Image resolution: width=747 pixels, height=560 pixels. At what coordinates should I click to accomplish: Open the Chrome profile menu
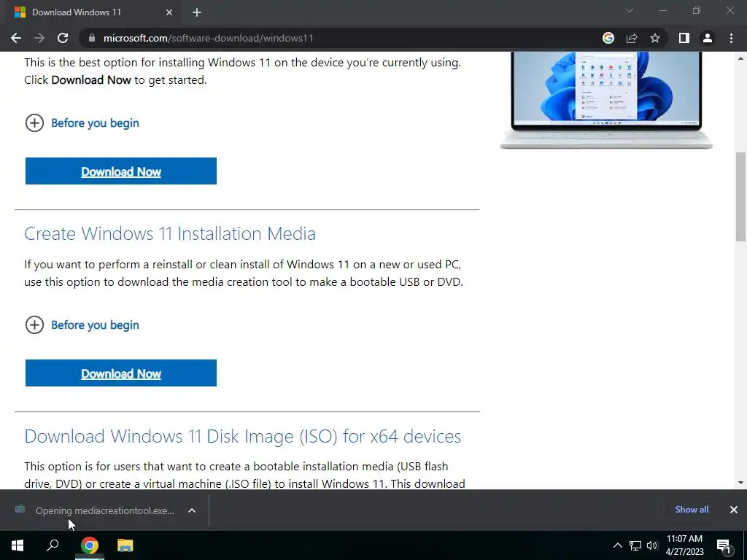coord(708,38)
